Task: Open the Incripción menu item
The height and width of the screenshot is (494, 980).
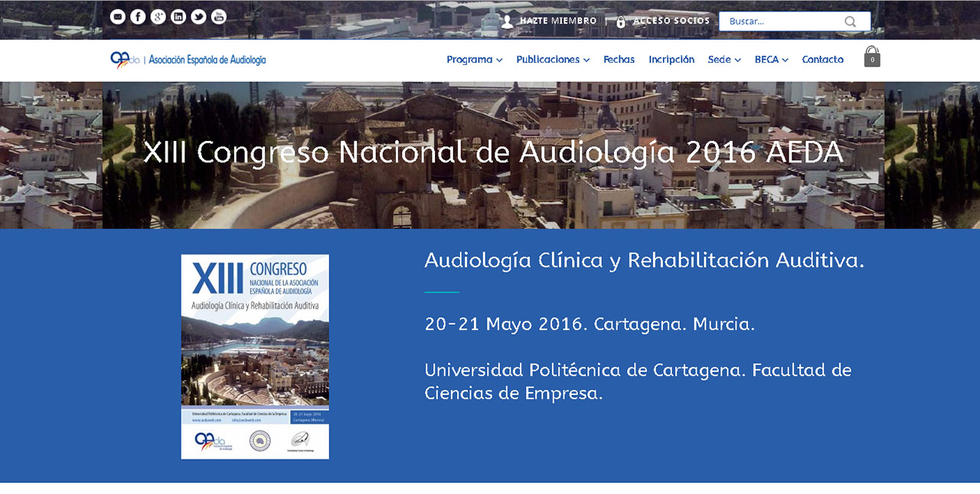Action: coord(671,60)
